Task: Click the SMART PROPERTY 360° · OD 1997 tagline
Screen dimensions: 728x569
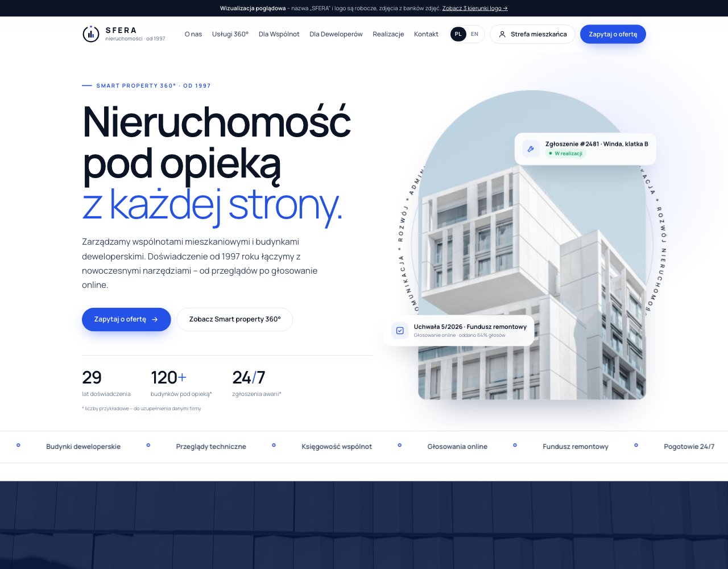Action: 154,86
